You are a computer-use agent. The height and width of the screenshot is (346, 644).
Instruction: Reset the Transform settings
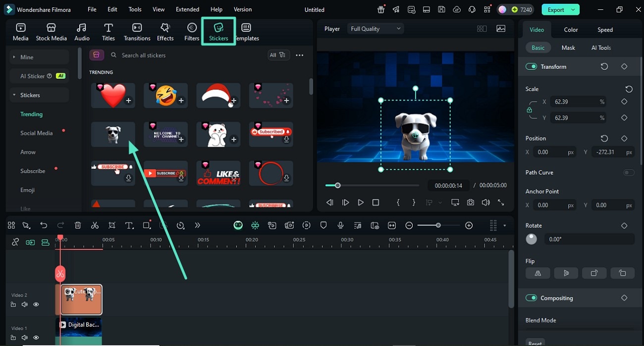604,66
